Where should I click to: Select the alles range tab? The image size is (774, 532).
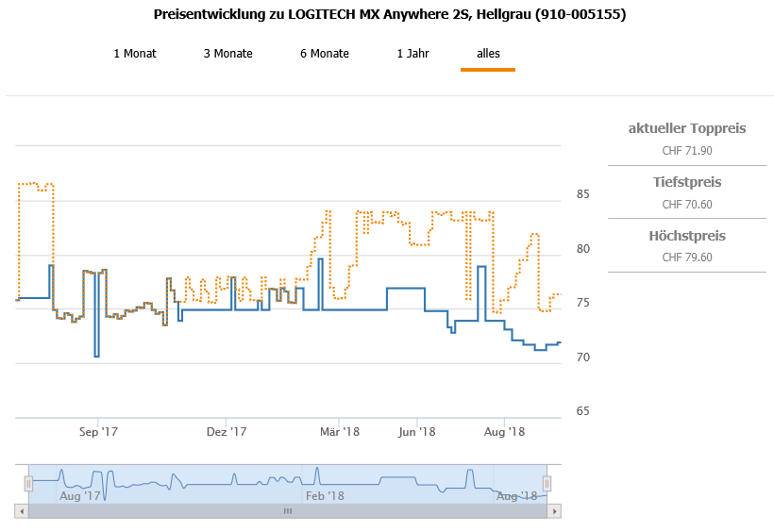click(x=488, y=54)
